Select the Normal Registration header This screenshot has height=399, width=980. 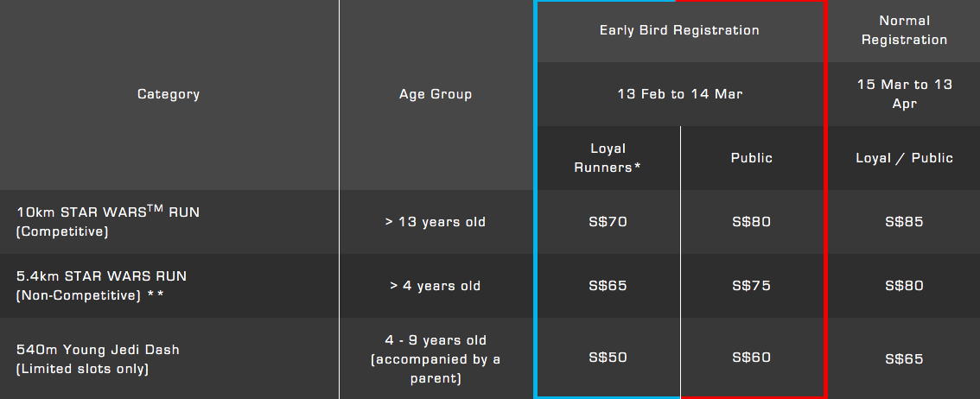coord(904,30)
